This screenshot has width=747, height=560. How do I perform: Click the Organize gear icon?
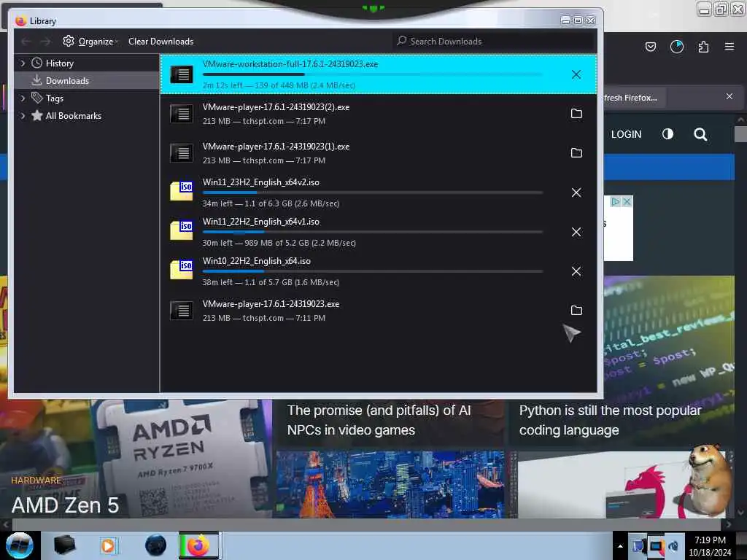click(x=69, y=41)
